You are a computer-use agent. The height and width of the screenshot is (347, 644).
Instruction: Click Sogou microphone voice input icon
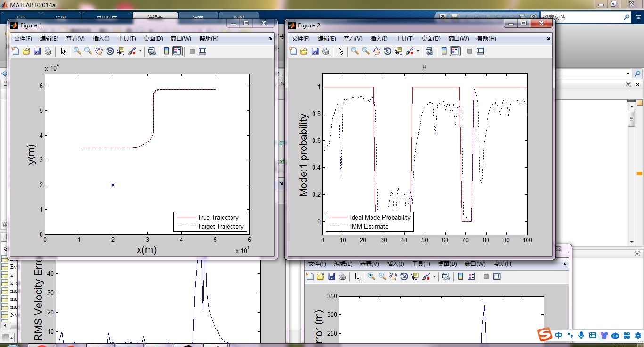pos(581,335)
